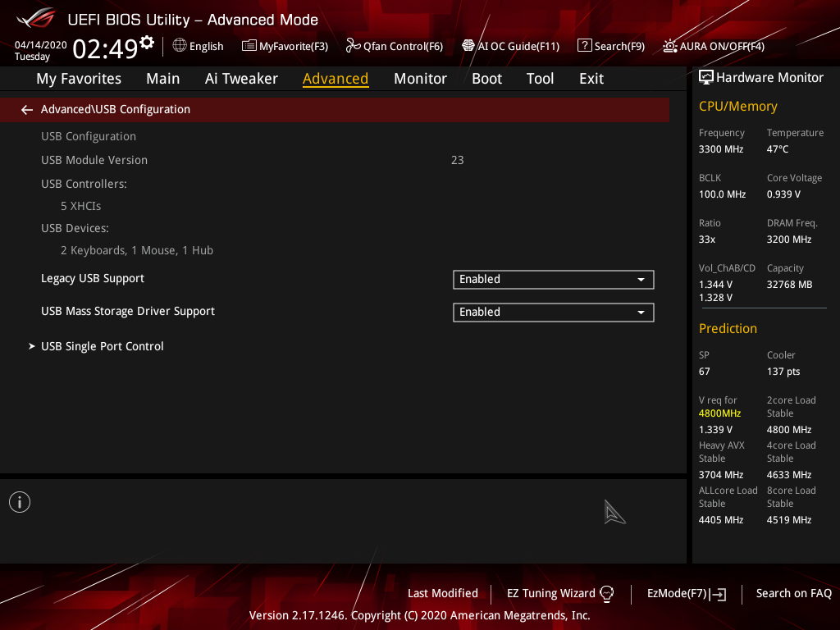Switch to My Favorites tab
Viewport: 840px width, 630px height.
[x=79, y=79]
